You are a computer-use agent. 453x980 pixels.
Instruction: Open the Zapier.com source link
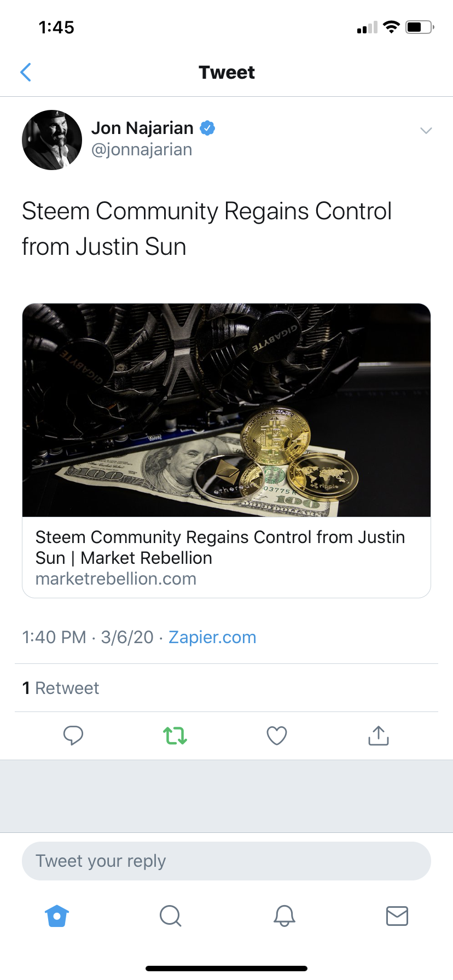(x=212, y=637)
